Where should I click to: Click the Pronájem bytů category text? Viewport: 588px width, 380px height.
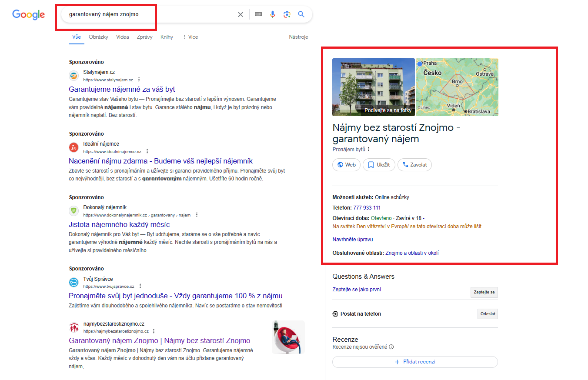(349, 149)
